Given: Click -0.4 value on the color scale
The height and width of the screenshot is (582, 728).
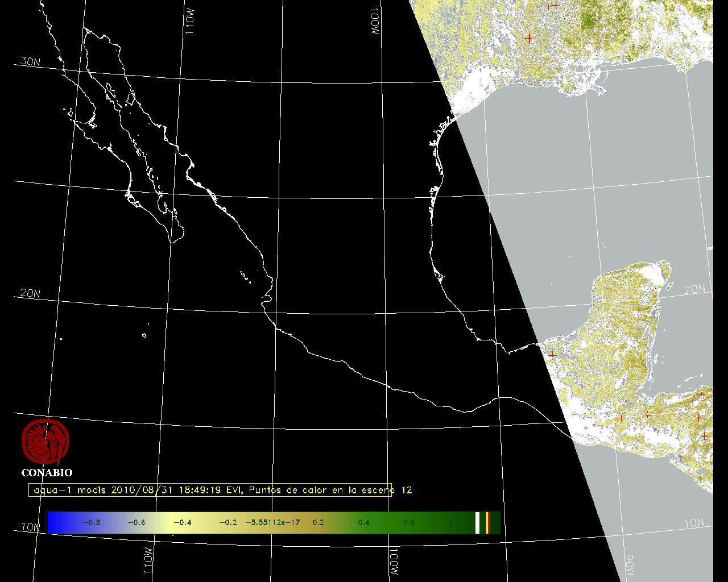Looking at the screenshot, I should click(x=182, y=523).
